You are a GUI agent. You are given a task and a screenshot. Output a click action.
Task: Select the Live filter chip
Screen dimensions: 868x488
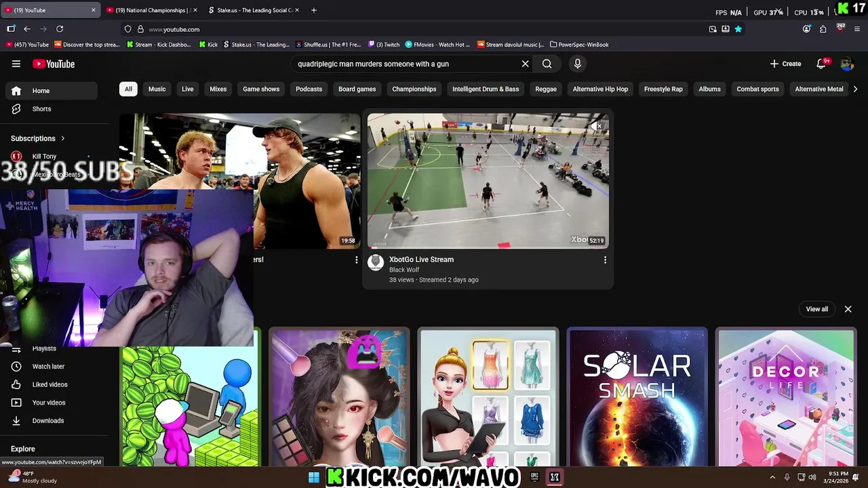[x=188, y=89]
